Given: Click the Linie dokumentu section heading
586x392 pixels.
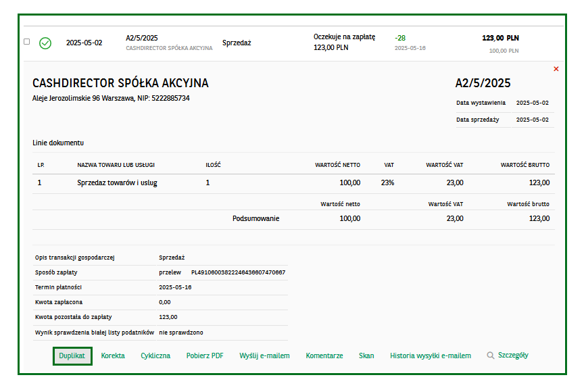Looking at the screenshot, I should click(x=58, y=143).
